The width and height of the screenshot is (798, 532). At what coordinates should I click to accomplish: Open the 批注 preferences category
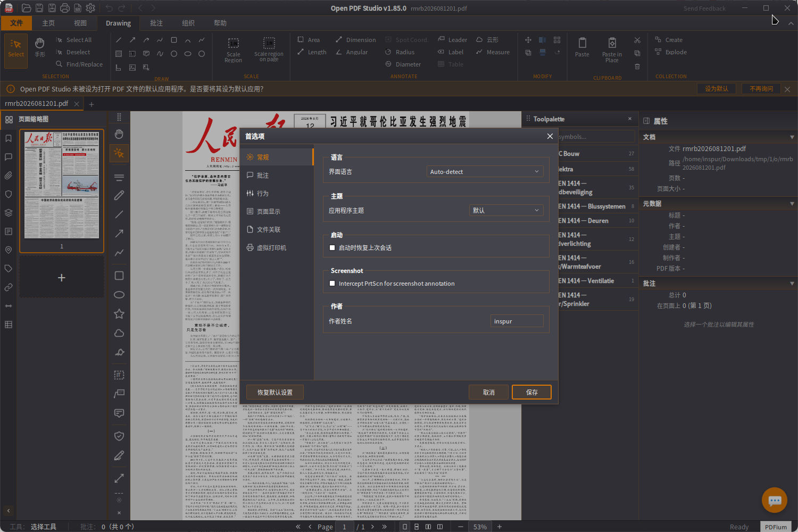[x=277, y=175]
